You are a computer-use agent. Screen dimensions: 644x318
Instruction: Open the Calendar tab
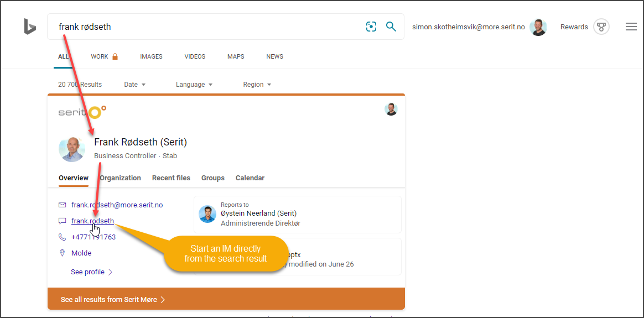coord(250,178)
